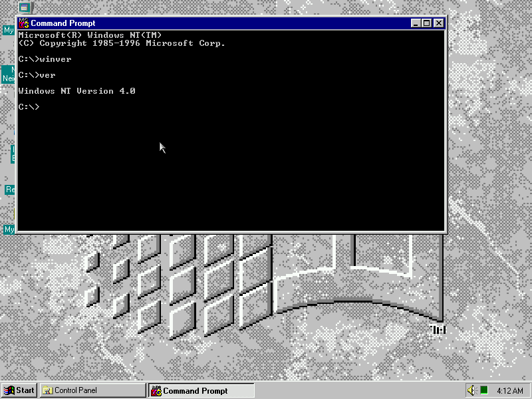The height and width of the screenshot is (399, 532).
Task: Click the "C:\>winver" command line in console
Action: [45, 59]
